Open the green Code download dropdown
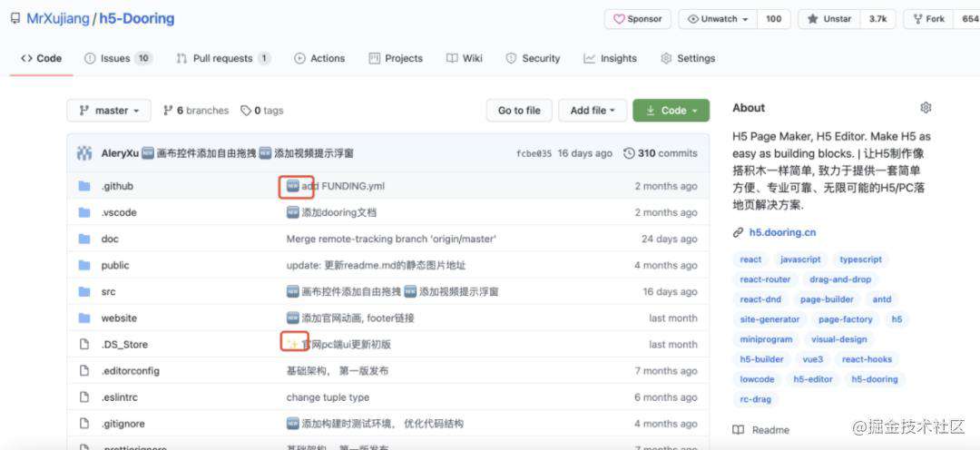This screenshot has height=450, width=980. 671,111
